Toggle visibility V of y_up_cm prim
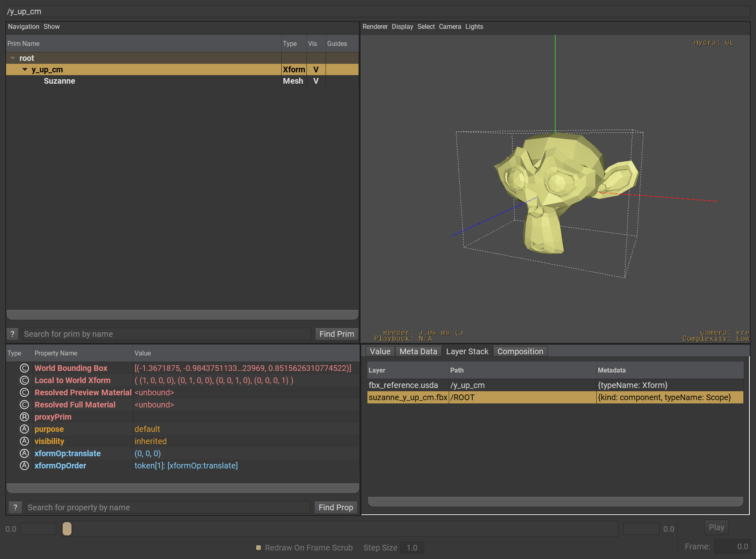Image resolution: width=756 pixels, height=559 pixels. [316, 69]
